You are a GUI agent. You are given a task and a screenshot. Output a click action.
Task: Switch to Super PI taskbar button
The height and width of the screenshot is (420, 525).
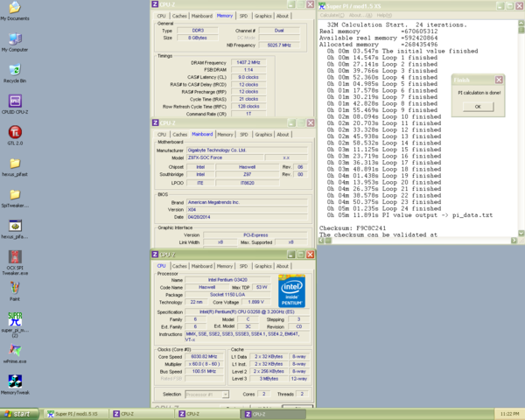(x=76, y=414)
